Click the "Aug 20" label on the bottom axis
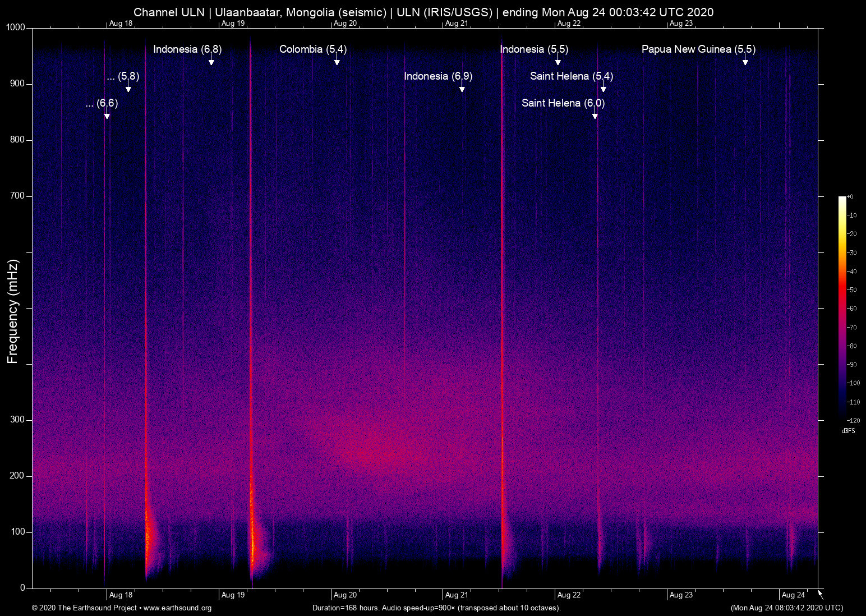866x616 pixels. (346, 595)
